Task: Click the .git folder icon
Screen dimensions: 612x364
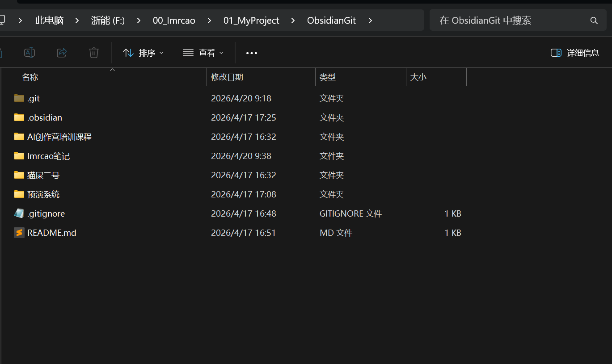Action: (19, 98)
